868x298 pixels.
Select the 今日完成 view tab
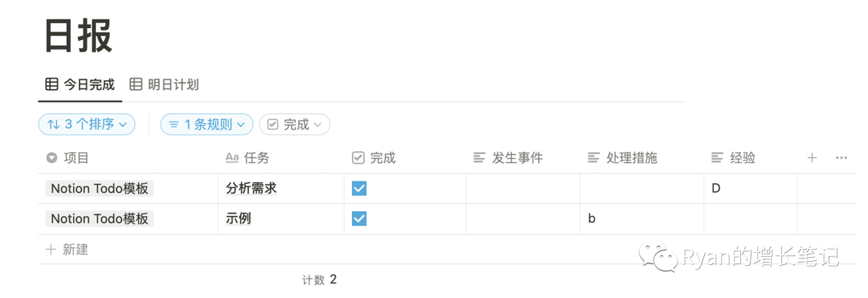pyautogui.click(x=80, y=84)
